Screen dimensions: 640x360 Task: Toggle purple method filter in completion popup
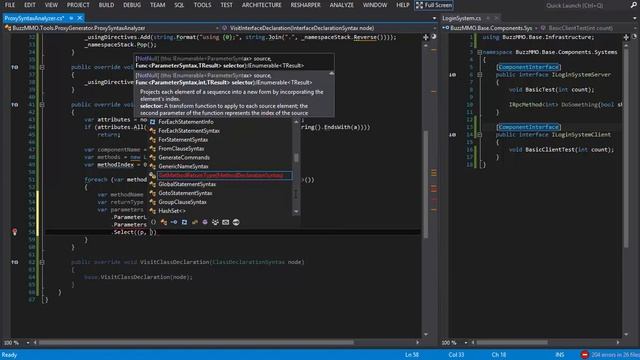pyautogui.click(x=205, y=222)
